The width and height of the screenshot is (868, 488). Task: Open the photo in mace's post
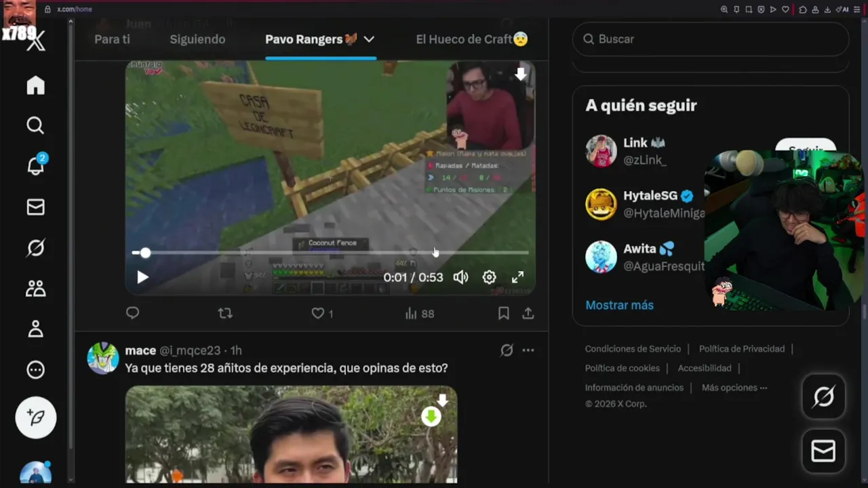291,434
